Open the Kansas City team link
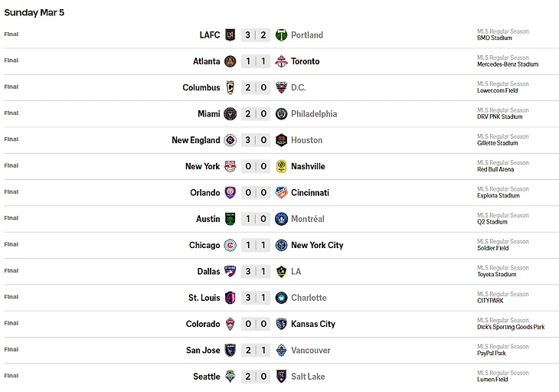The height and width of the screenshot is (392, 559). [x=312, y=324]
